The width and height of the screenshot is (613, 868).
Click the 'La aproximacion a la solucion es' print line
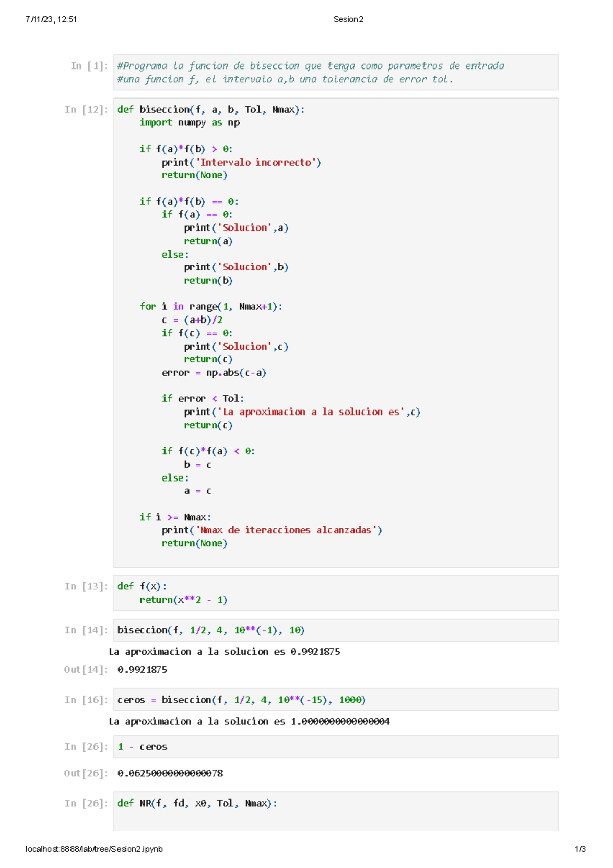(302, 412)
